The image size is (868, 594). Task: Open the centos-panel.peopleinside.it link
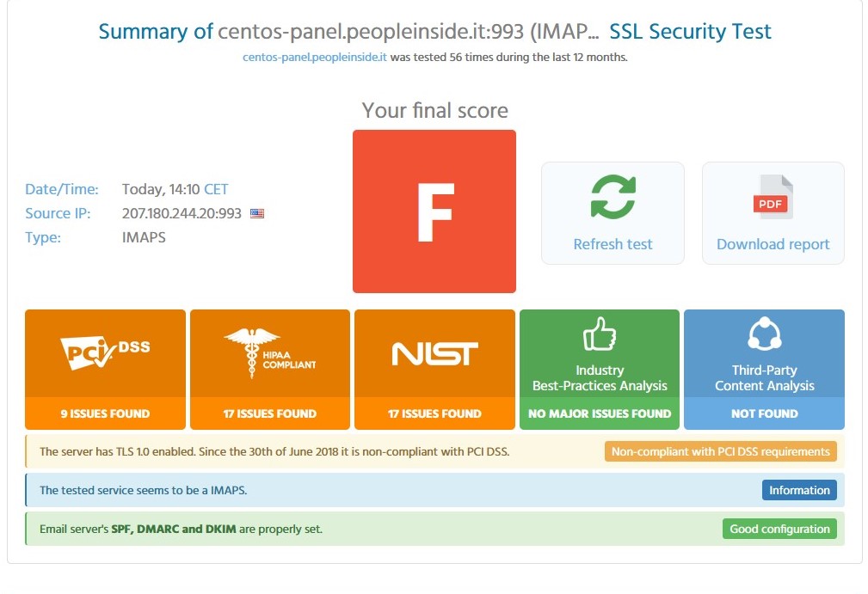[x=315, y=57]
